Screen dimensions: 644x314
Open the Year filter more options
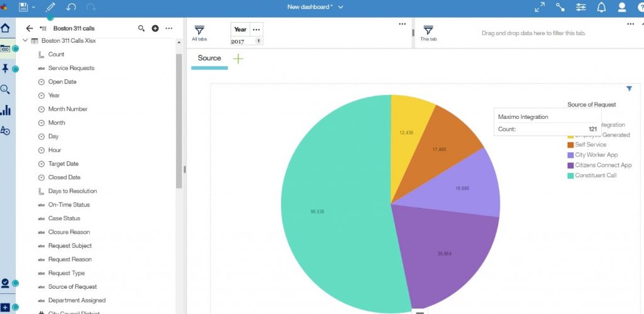(x=256, y=30)
